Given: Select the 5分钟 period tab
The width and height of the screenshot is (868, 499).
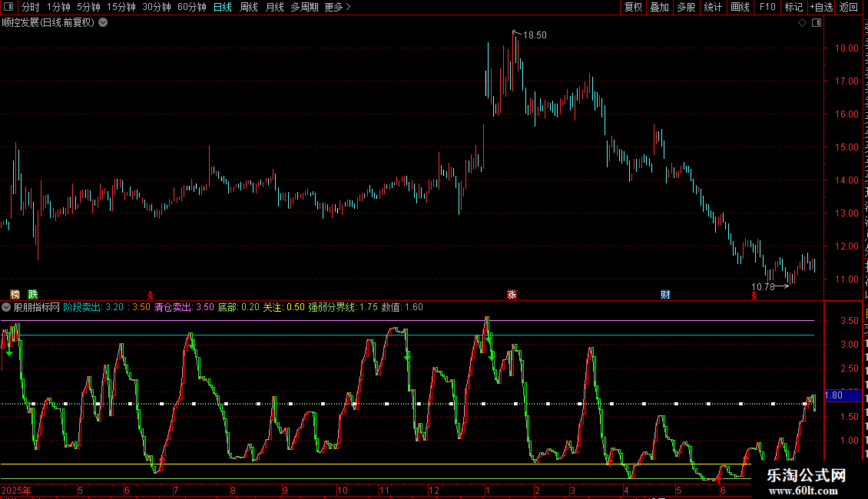Looking at the screenshot, I should [88, 7].
